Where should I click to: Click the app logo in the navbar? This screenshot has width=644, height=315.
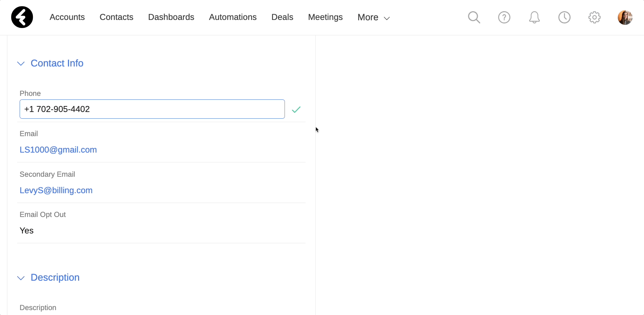click(x=22, y=17)
